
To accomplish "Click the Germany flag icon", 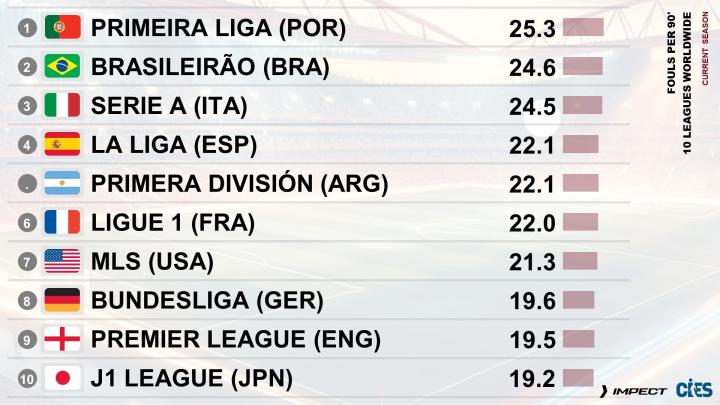I will click(x=62, y=301).
